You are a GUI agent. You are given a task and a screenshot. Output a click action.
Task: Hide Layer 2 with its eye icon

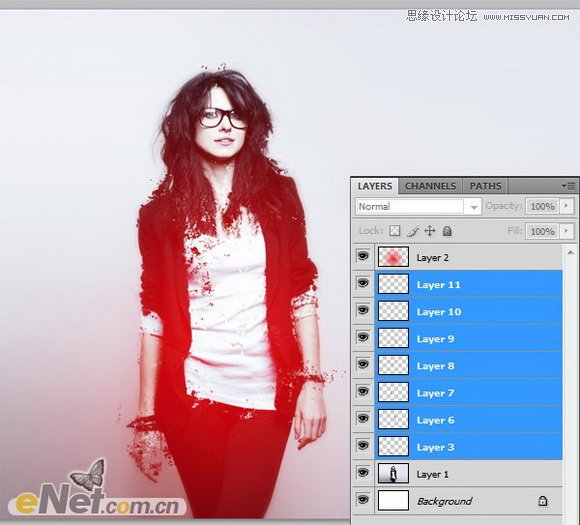tap(363, 256)
